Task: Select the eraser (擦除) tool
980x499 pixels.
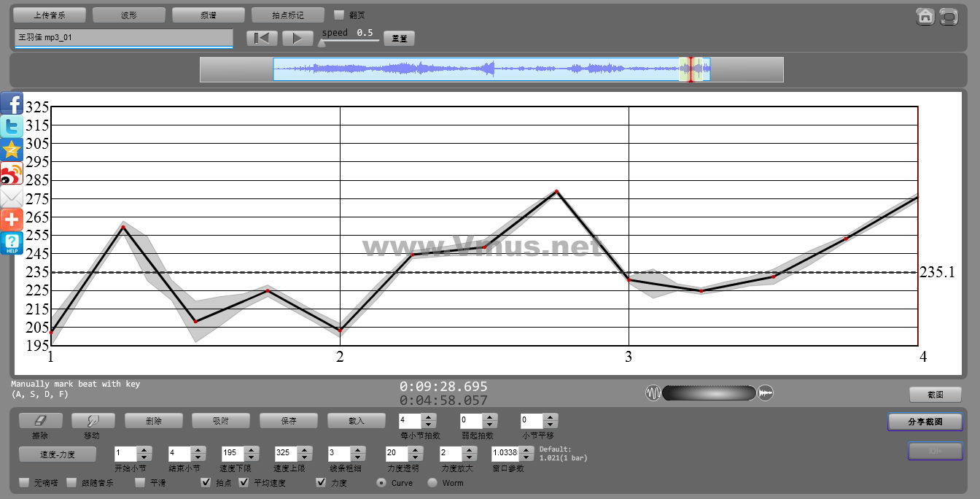Action: pos(40,421)
